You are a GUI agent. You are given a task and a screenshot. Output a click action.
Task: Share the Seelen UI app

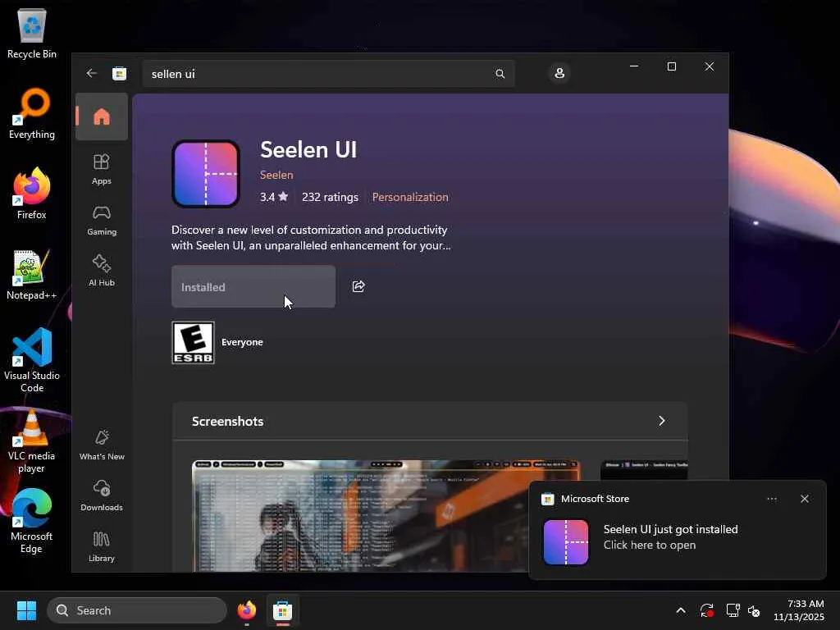tap(358, 286)
